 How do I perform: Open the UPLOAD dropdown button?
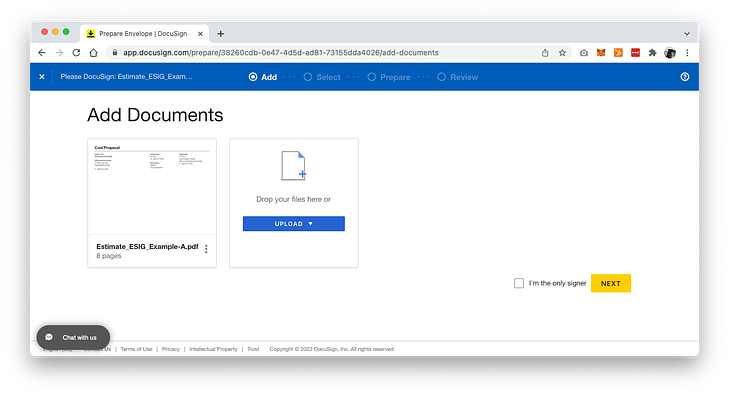tap(294, 224)
